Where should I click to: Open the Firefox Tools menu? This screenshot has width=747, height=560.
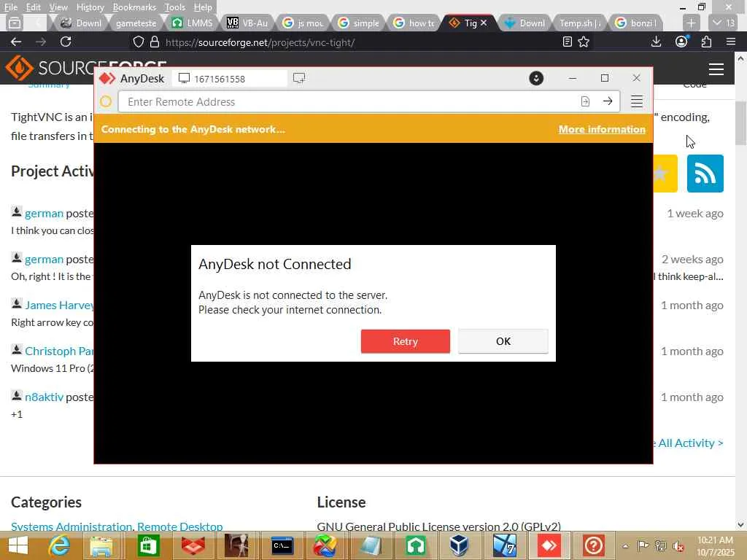click(174, 7)
